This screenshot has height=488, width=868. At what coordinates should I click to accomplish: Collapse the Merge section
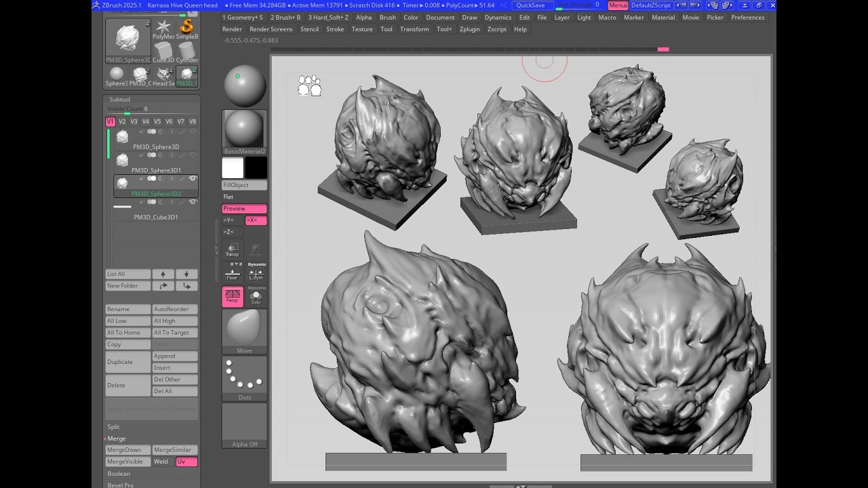116,439
